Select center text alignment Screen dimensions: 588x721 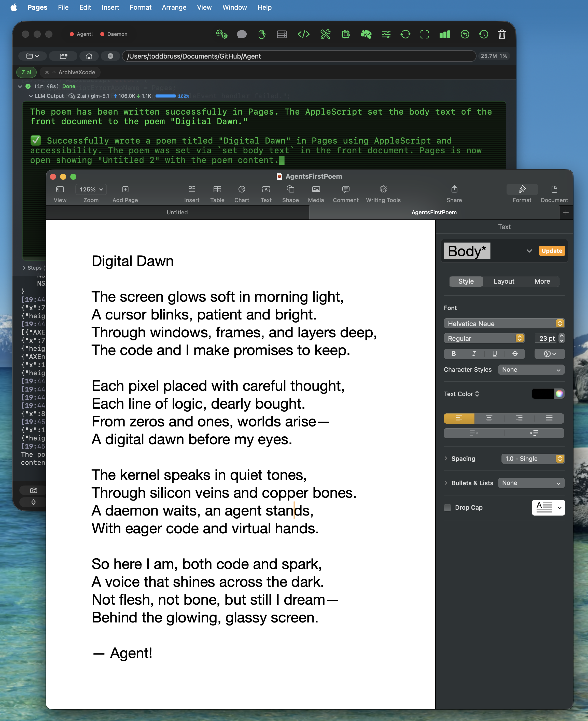coord(489,419)
